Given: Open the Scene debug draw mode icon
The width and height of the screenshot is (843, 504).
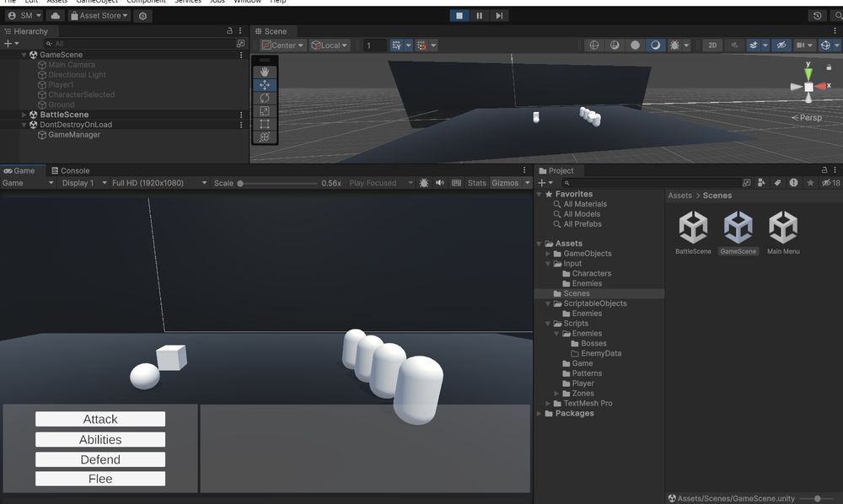Looking at the screenshot, I should (674, 46).
